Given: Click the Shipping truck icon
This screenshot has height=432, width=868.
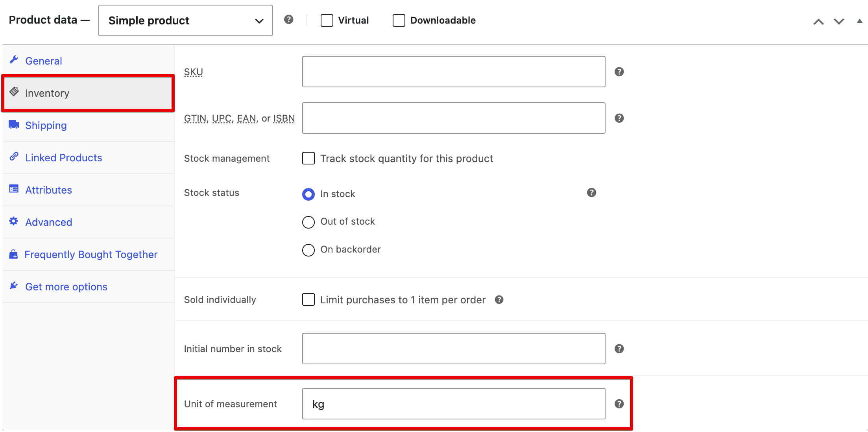Looking at the screenshot, I should pyautogui.click(x=14, y=125).
